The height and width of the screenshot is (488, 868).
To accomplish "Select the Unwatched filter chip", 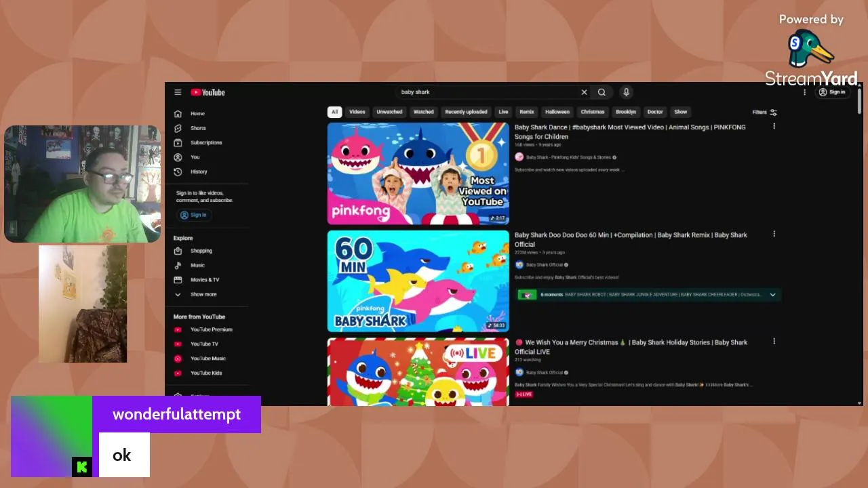I will pyautogui.click(x=389, y=112).
